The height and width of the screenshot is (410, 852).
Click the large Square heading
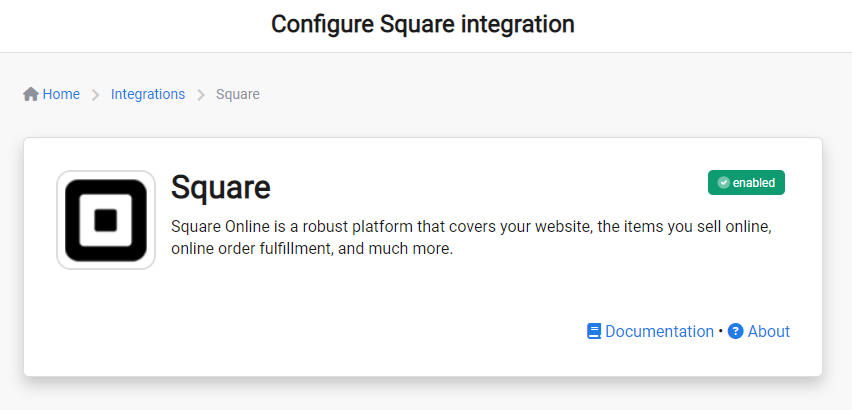tap(221, 187)
